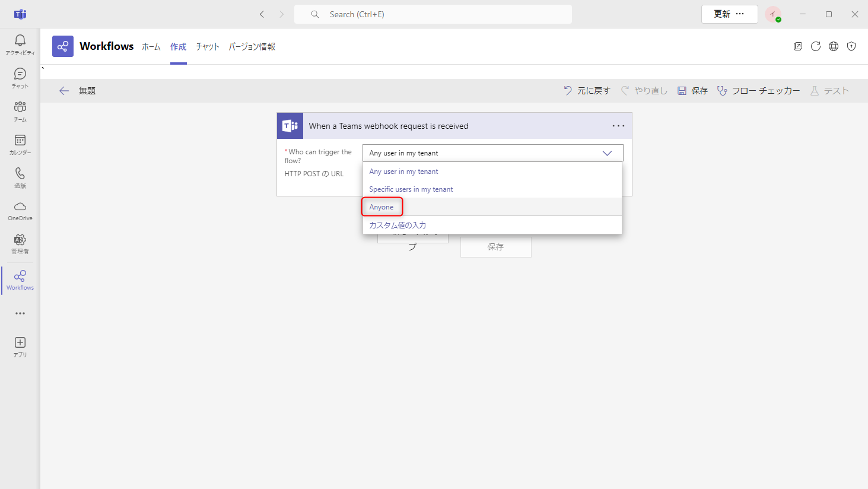This screenshot has width=868, height=489.
Task: Click the trigger title 'When a Teams webhook request is received'
Action: [x=389, y=126]
